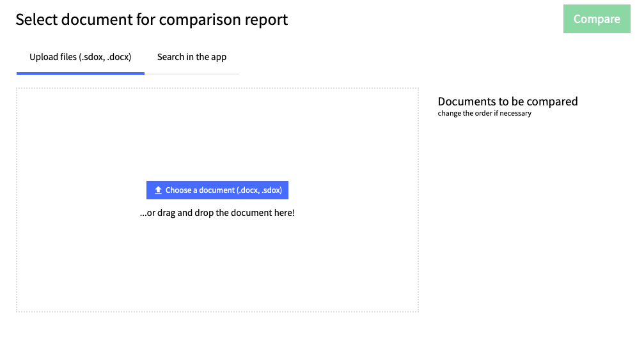The width and height of the screenshot is (644, 345).
Task: Click the upload arrow icon
Action: [158, 190]
